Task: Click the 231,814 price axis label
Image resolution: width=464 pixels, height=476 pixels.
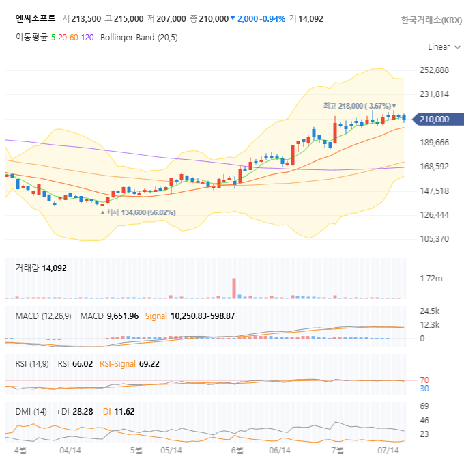Action: point(434,94)
